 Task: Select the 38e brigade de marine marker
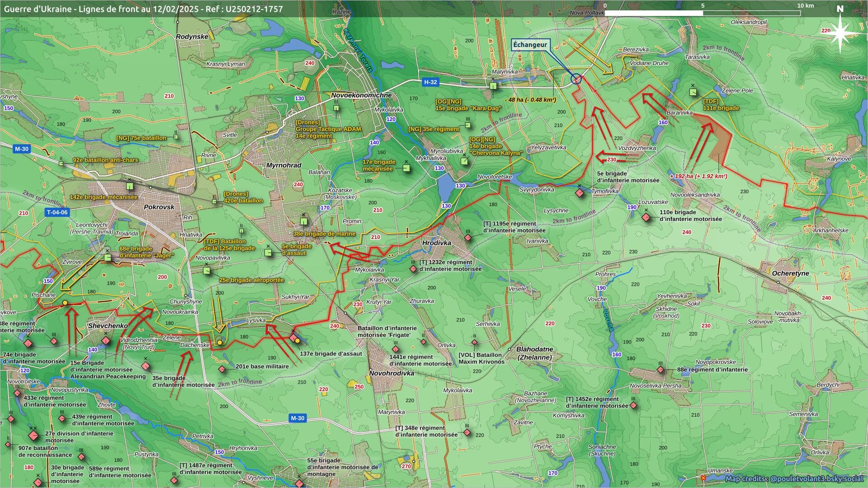pyautogui.click(x=304, y=221)
